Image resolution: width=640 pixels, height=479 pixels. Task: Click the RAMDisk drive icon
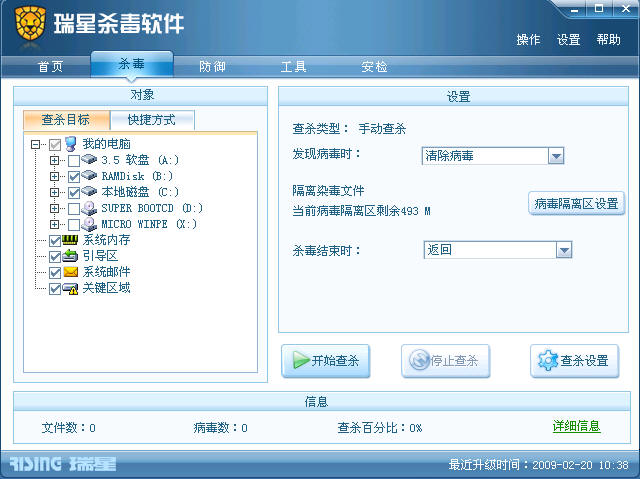click(89, 175)
